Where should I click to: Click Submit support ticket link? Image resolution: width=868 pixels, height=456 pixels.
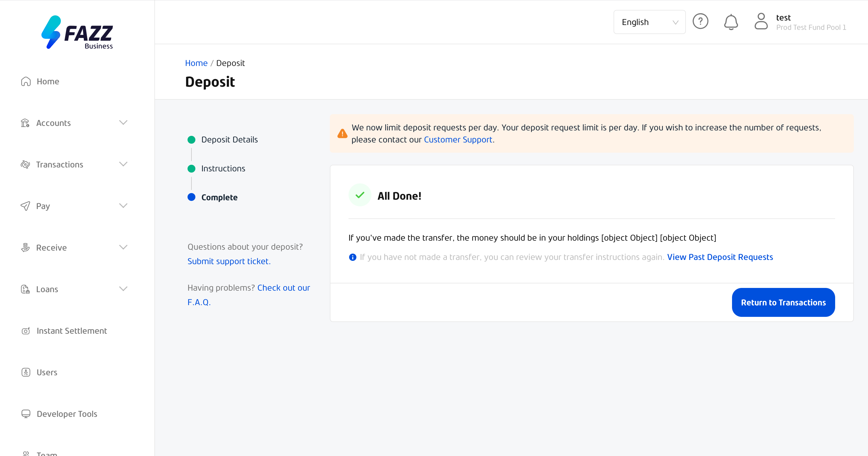point(229,261)
